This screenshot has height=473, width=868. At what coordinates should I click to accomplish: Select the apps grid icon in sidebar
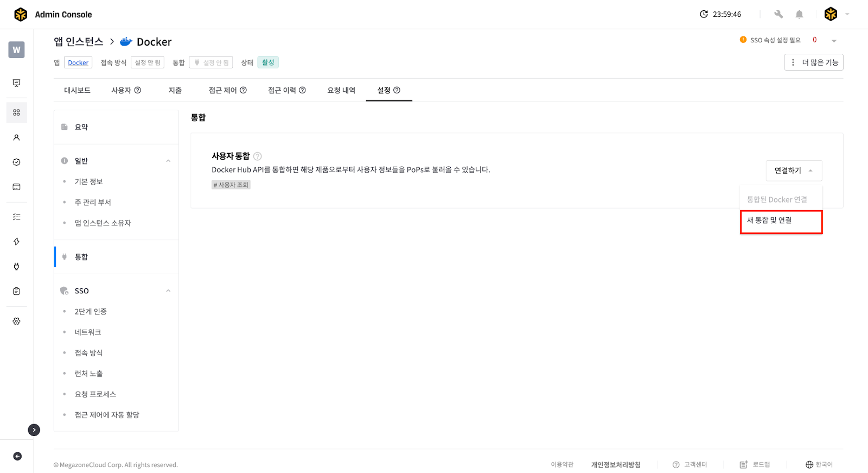(17, 112)
